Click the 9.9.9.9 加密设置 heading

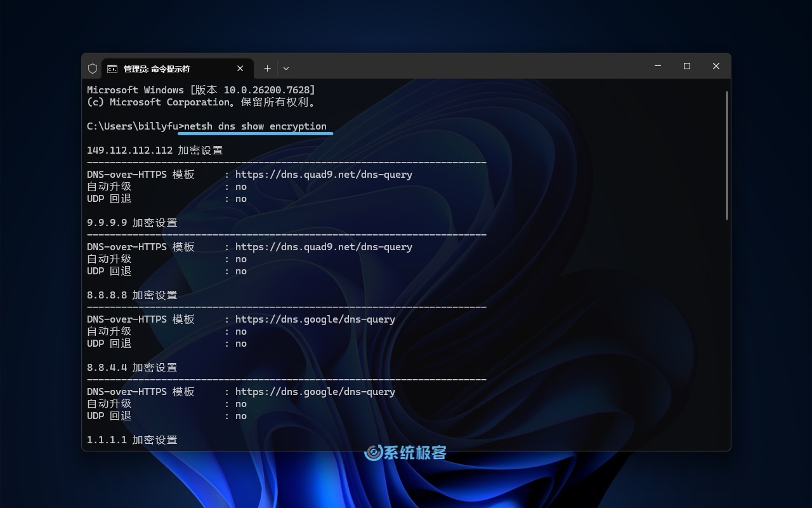coord(132,223)
